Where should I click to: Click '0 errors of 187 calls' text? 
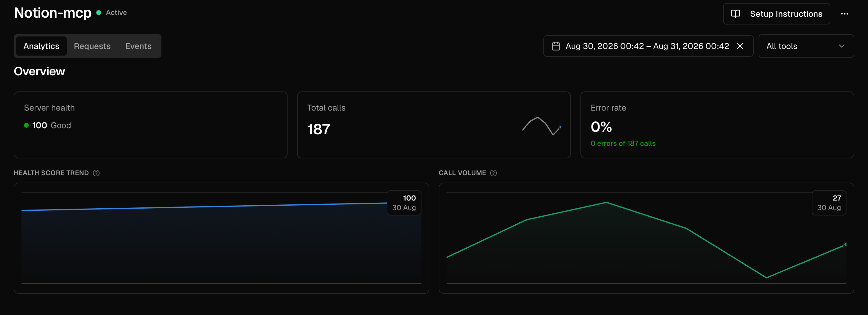(623, 143)
